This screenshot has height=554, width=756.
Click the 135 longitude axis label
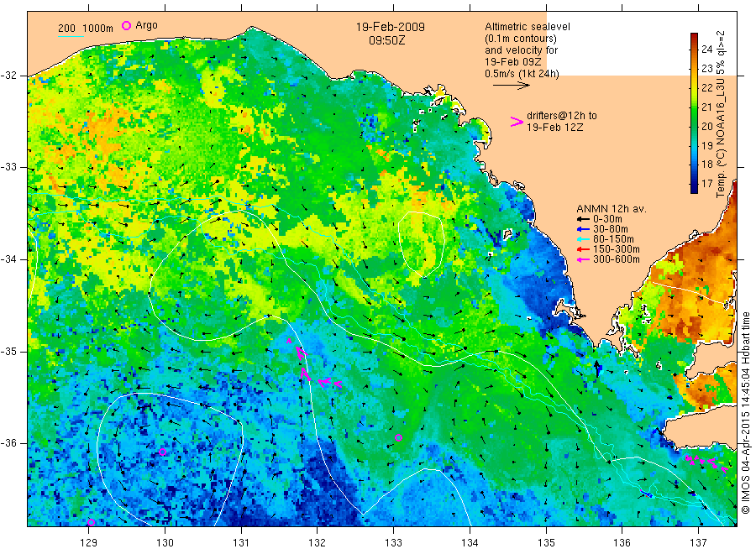click(546, 543)
